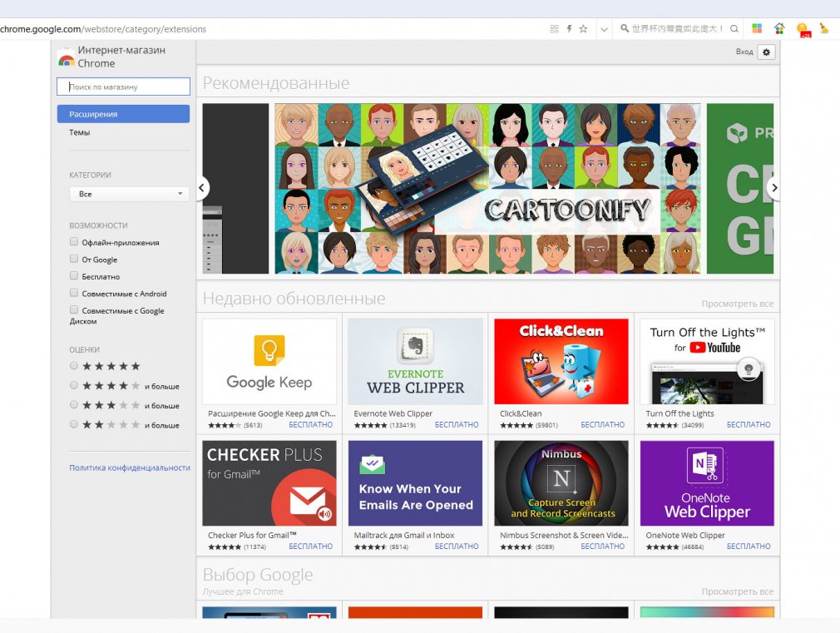Click Просмотреть все for Недавно обновленные
The width and height of the screenshot is (840, 633).
(x=738, y=304)
